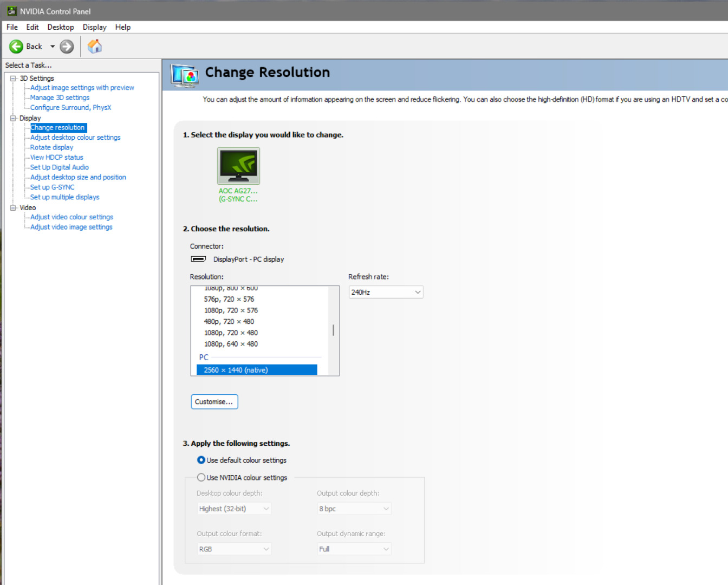Screen dimensions: 728x585
Task: Click the NVIDIA Control Panel title bar icon
Action: [12, 11]
